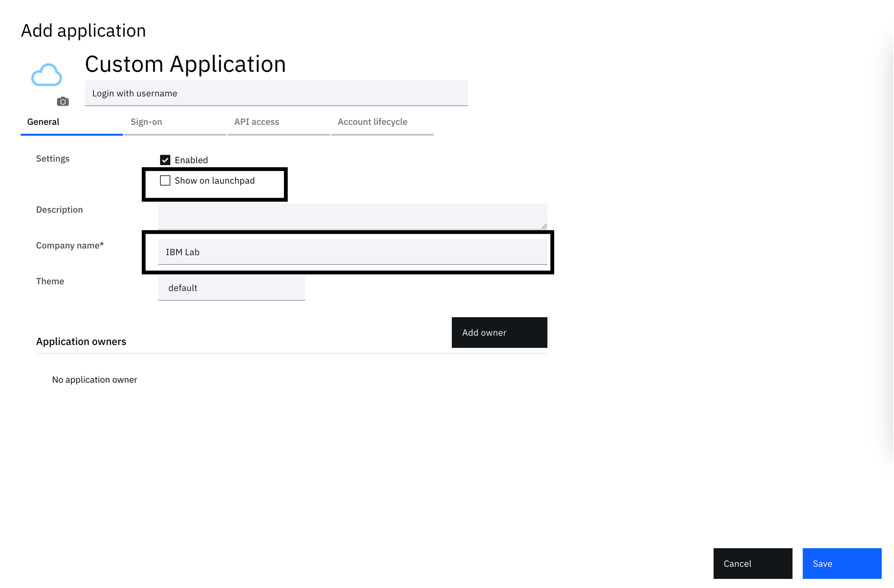Click into the Description text area
Viewport: 894px width, 588px height.
pyautogui.click(x=352, y=216)
